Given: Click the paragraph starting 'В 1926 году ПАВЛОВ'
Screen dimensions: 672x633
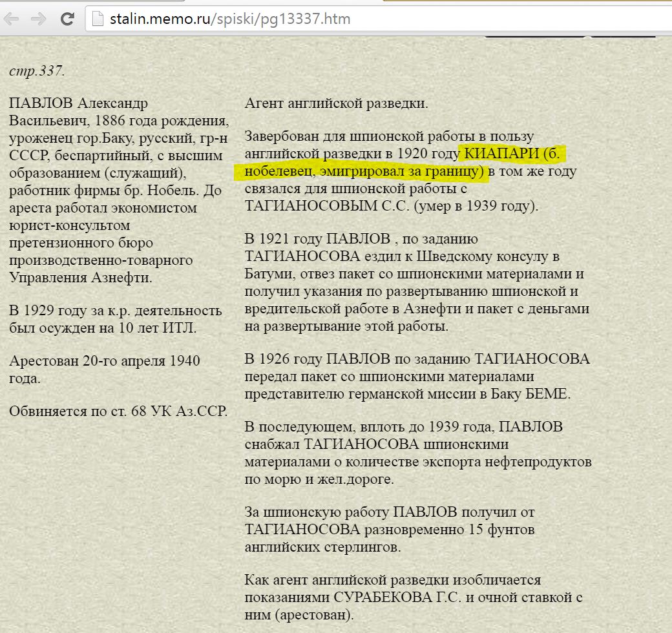Looking at the screenshot, I should click(417, 376).
